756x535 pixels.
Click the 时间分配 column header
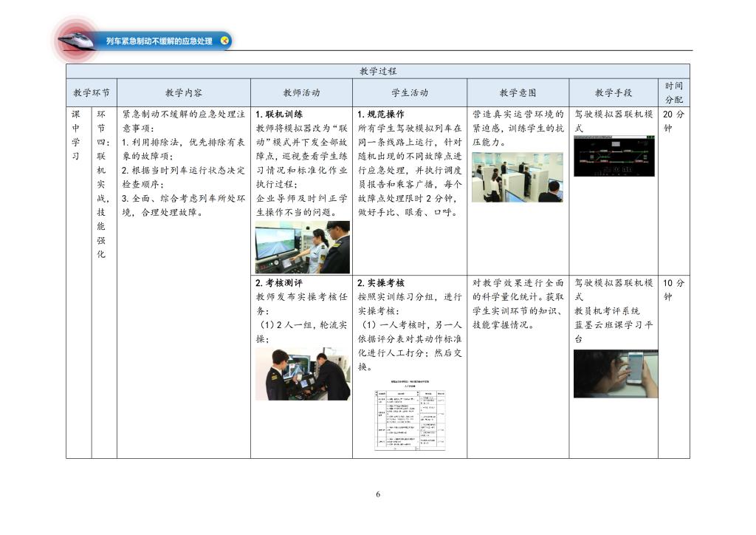point(673,92)
